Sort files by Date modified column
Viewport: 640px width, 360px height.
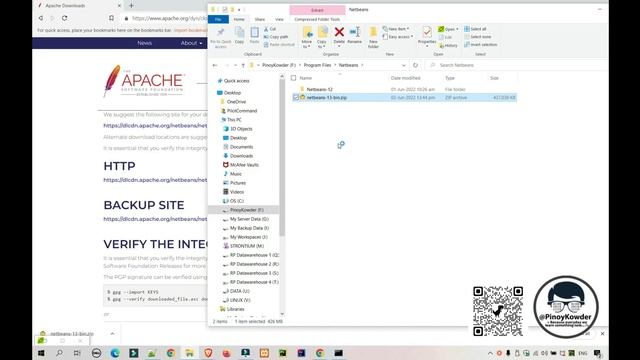405,78
